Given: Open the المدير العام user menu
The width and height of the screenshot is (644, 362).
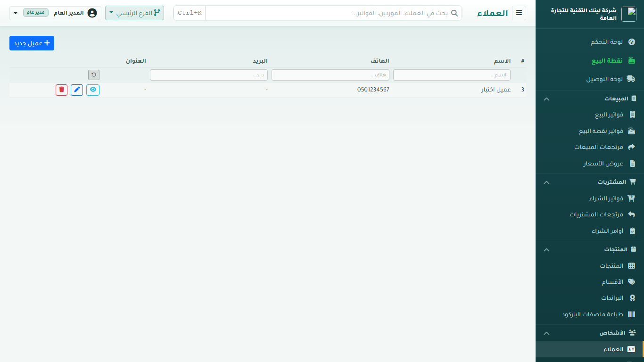Looking at the screenshot, I should (x=55, y=13).
